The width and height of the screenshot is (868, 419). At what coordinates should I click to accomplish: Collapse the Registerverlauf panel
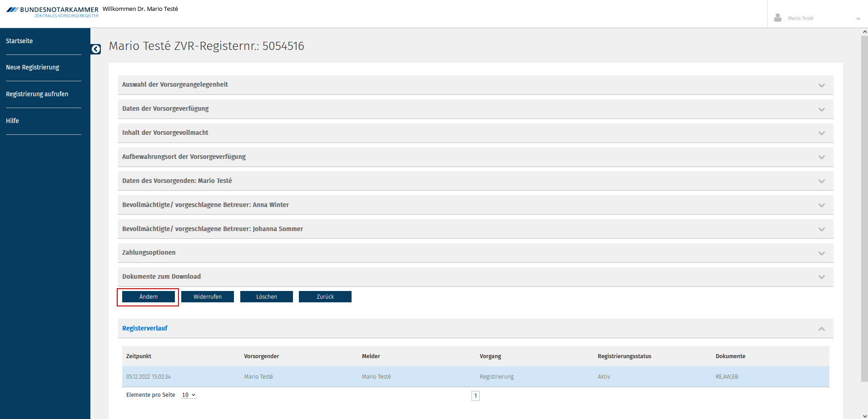821,329
